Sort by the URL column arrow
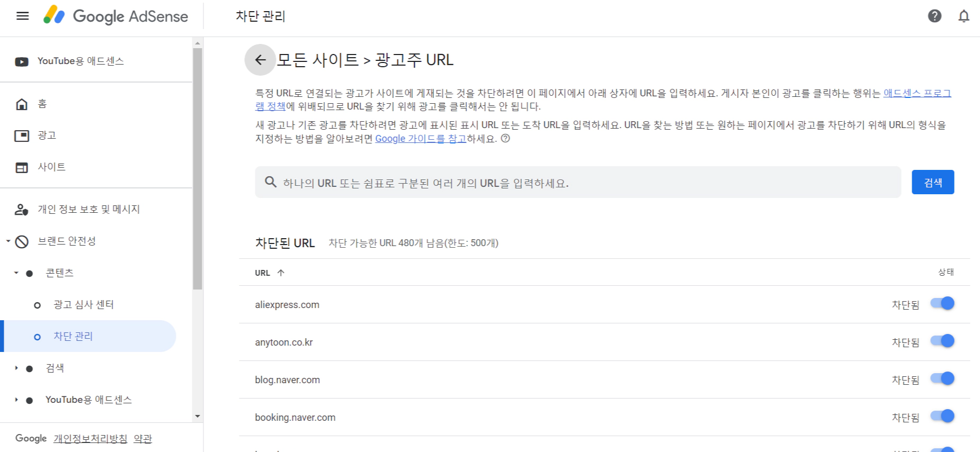This screenshot has height=452, width=980. (x=281, y=273)
